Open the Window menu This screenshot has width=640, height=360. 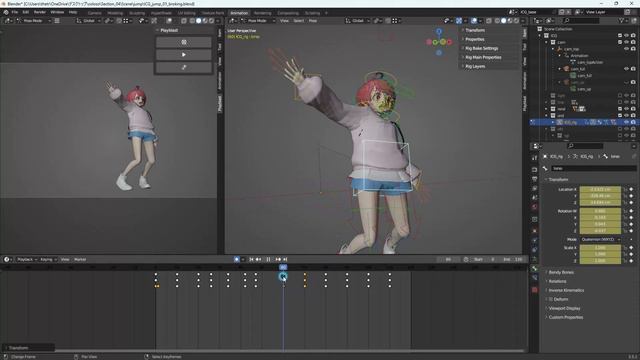pyautogui.click(x=57, y=12)
